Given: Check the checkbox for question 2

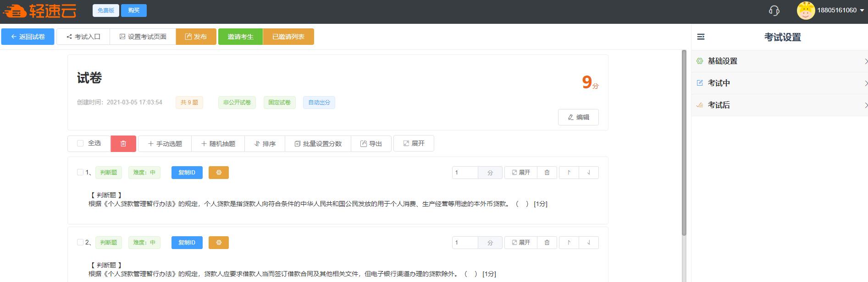Looking at the screenshot, I should (80, 242).
